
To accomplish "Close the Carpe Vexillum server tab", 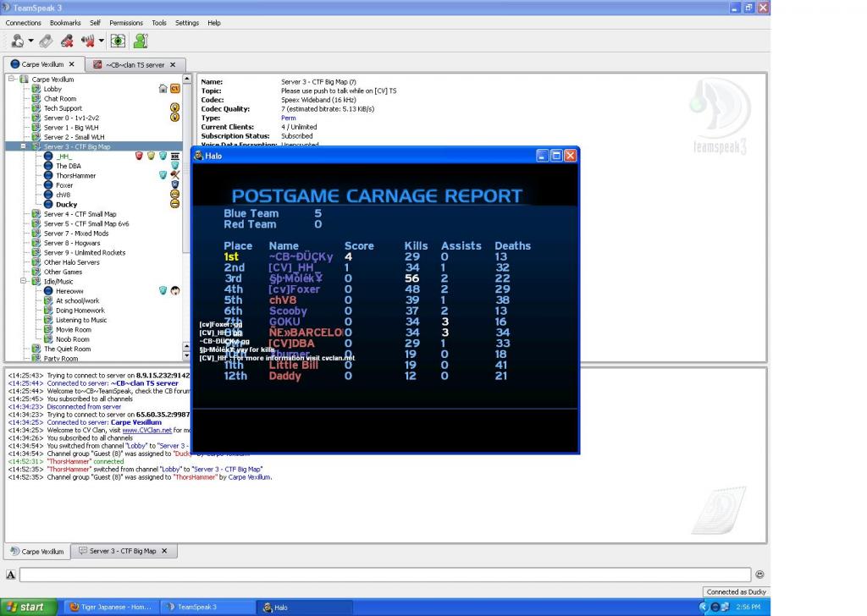I will coord(72,64).
